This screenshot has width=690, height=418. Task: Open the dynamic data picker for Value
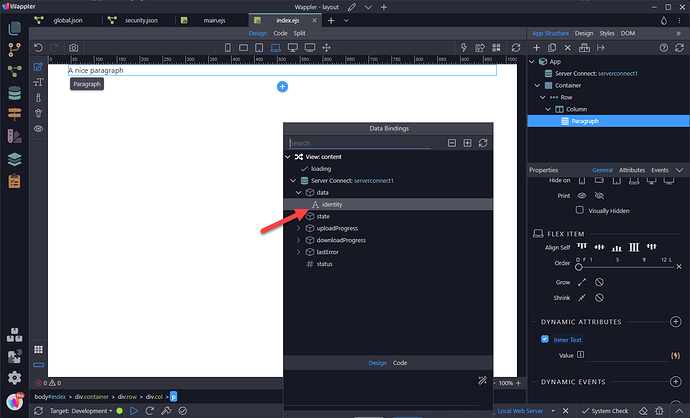pyautogui.click(x=675, y=355)
